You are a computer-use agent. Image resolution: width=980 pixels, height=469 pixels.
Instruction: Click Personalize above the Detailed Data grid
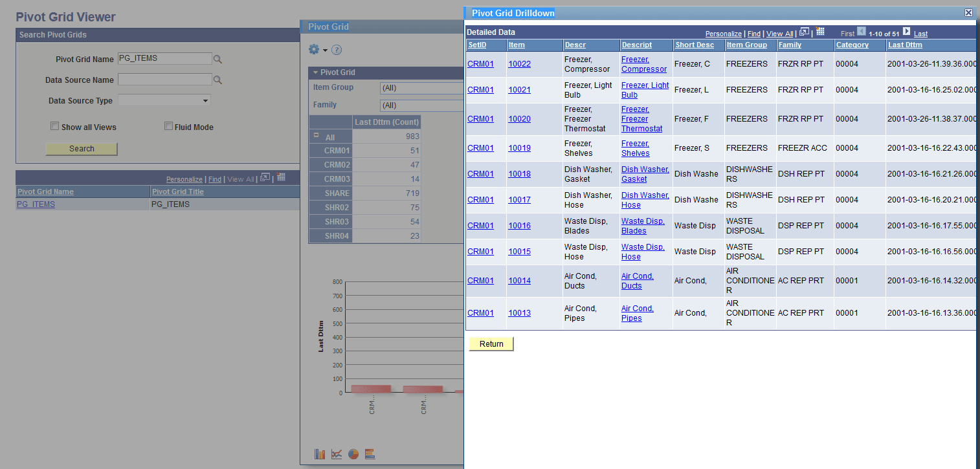(723, 34)
